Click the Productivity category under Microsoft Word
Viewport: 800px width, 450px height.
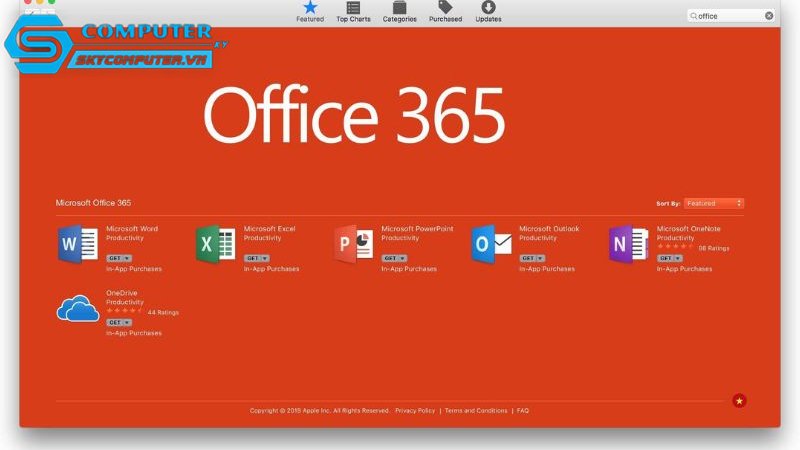pos(124,238)
